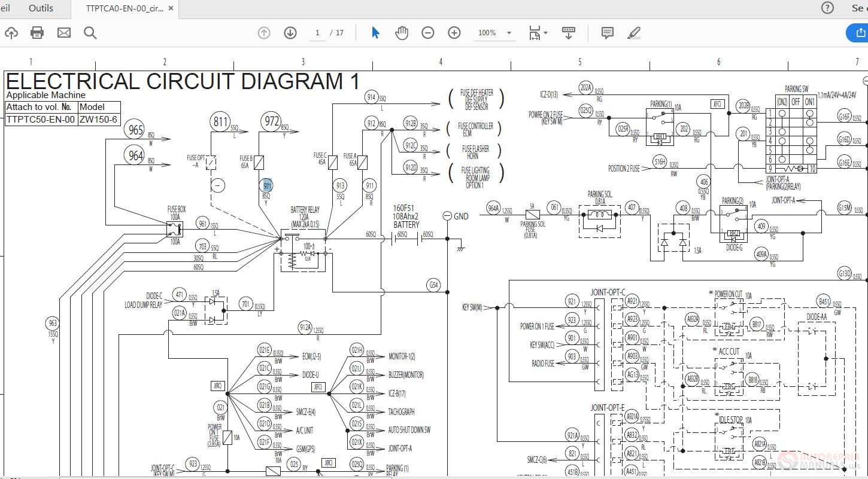Print the circuit diagram document

(x=37, y=33)
